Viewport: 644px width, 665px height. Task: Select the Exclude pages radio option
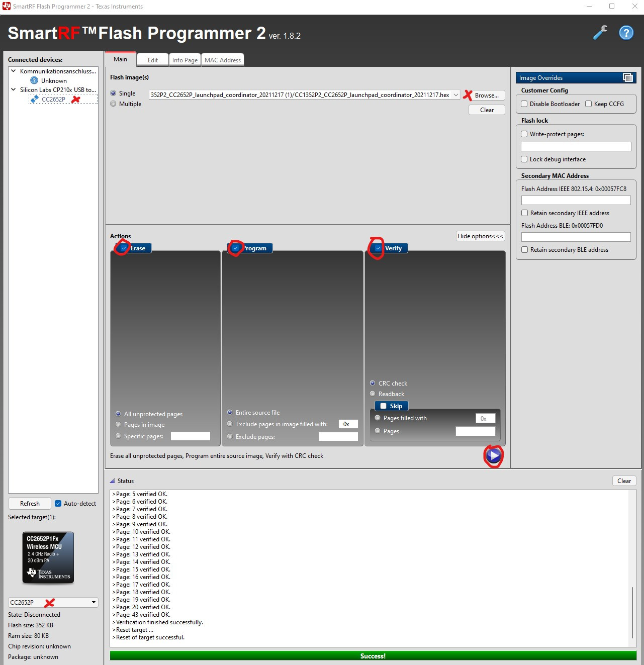[230, 437]
